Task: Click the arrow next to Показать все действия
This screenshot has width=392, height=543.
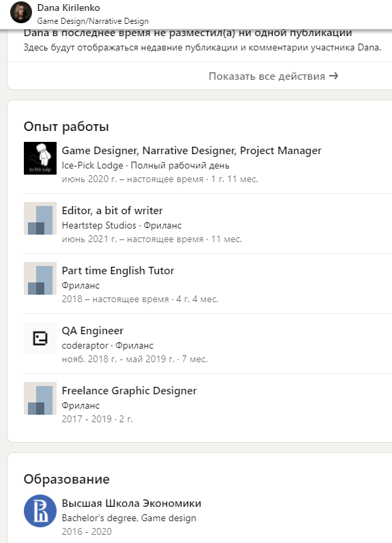Action: pos(333,76)
